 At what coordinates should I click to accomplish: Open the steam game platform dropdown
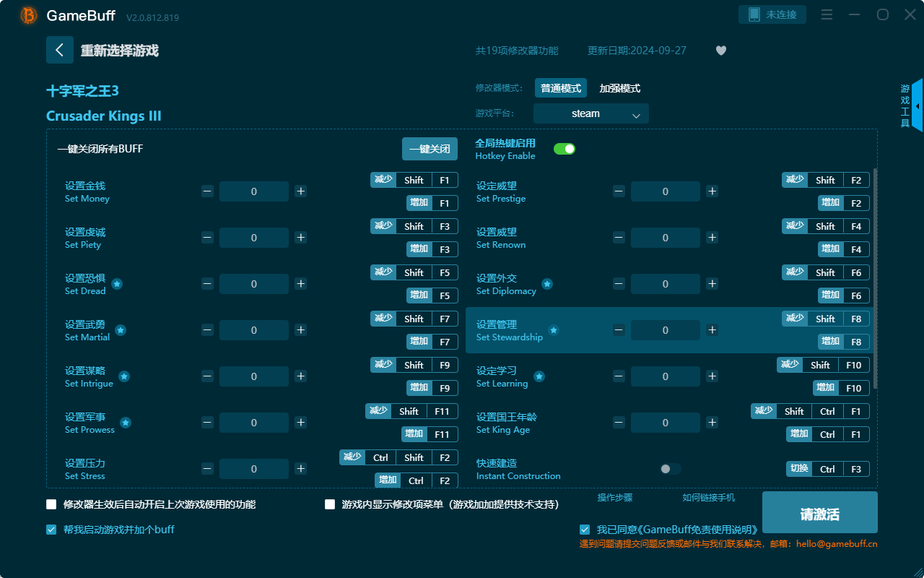click(x=590, y=113)
